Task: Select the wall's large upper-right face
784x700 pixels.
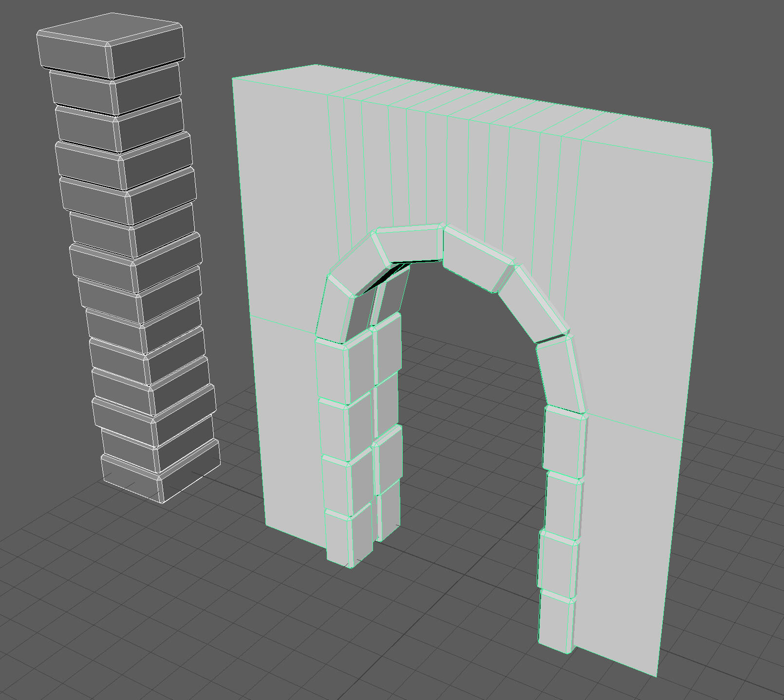Action: (643, 273)
